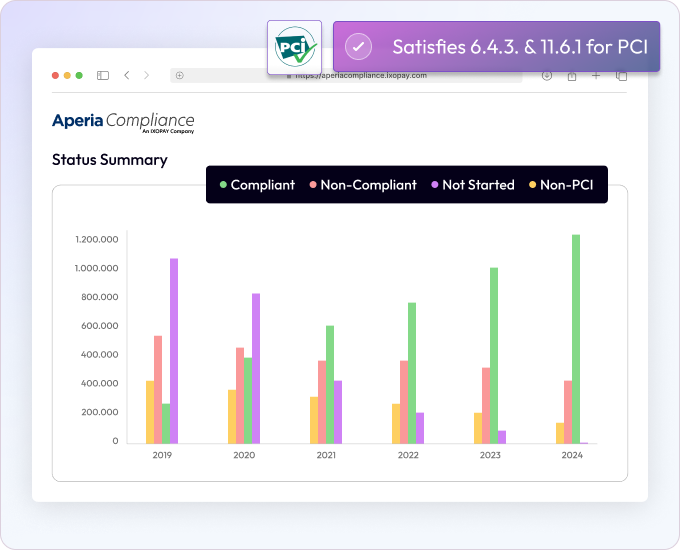This screenshot has height=550, width=680.
Task: Click the checkmark circle in purple banner
Action: pos(358,47)
